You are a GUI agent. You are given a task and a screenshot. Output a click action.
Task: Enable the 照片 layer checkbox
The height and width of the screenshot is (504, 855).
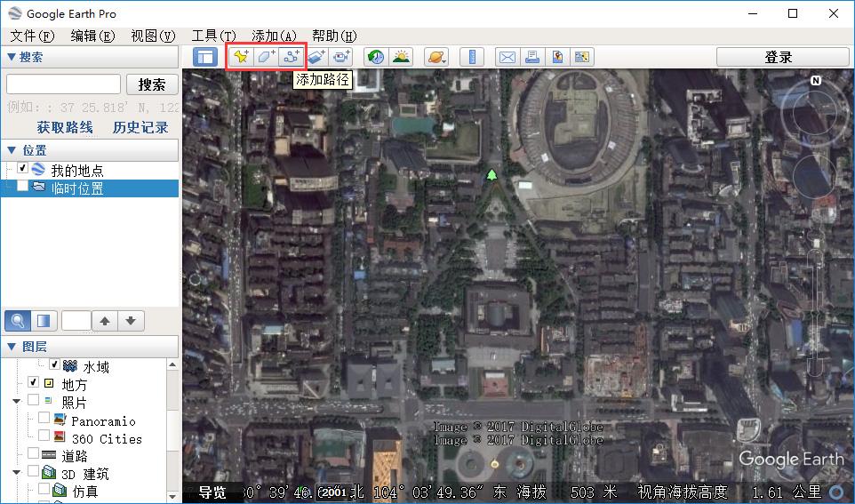33,400
